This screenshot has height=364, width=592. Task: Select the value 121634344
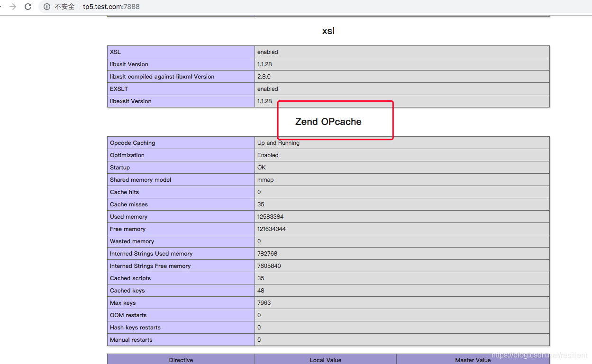pyautogui.click(x=272, y=229)
